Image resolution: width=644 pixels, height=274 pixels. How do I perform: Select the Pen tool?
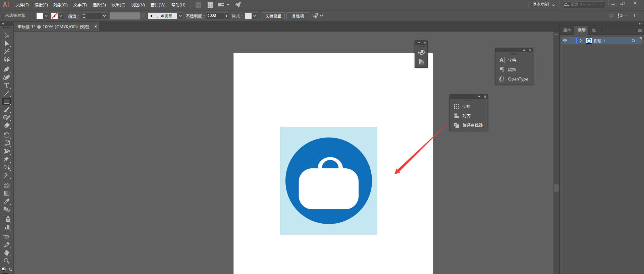coord(6,69)
